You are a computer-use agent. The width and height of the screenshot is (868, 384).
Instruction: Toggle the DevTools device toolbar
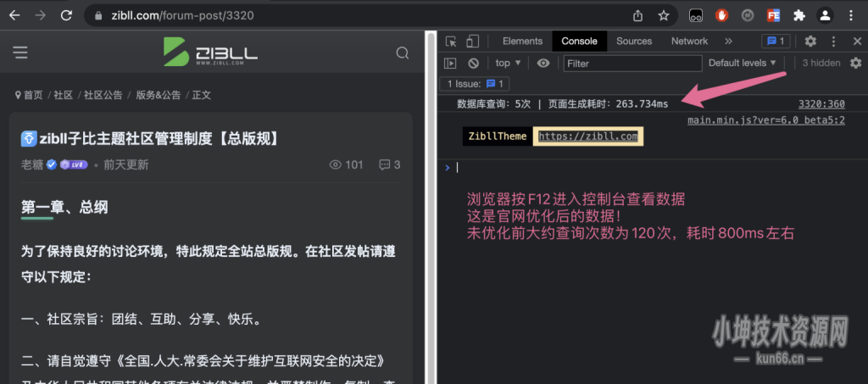[472, 42]
